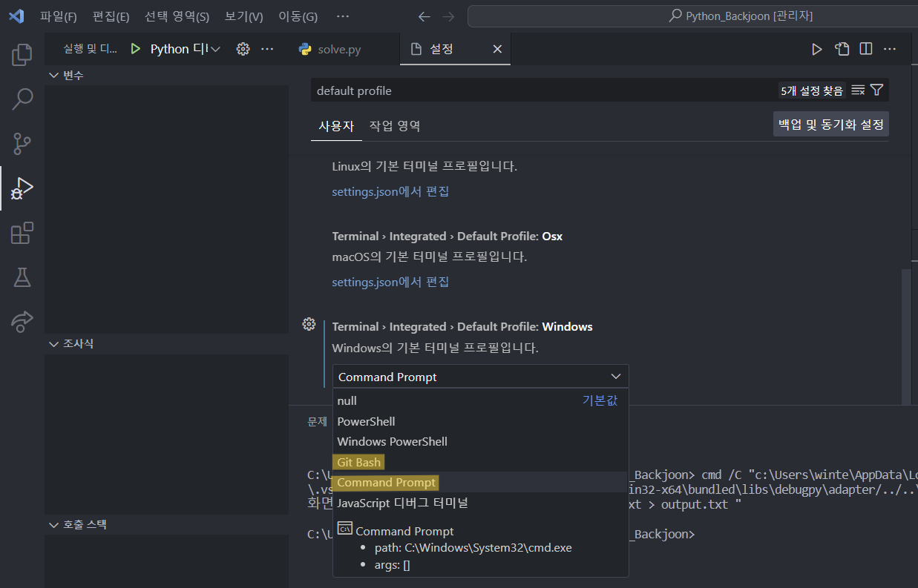
Task: Open the Source Control view icon
Action: (x=22, y=143)
